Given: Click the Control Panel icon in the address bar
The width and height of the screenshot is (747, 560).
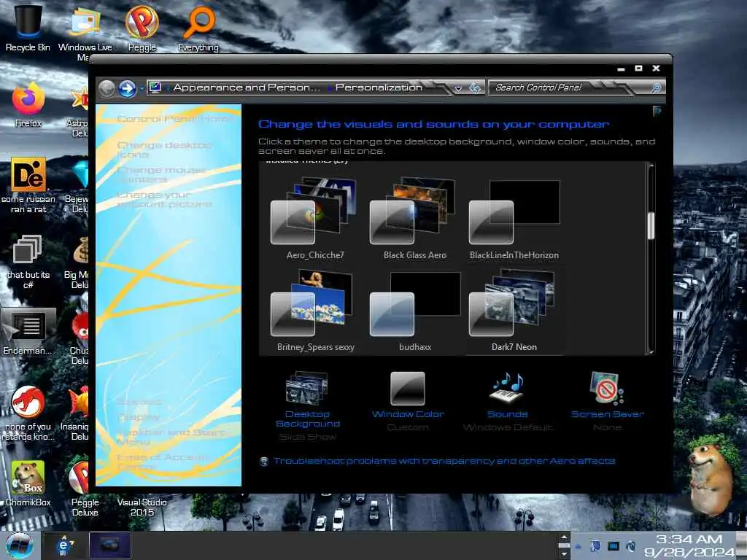Looking at the screenshot, I should point(155,87).
